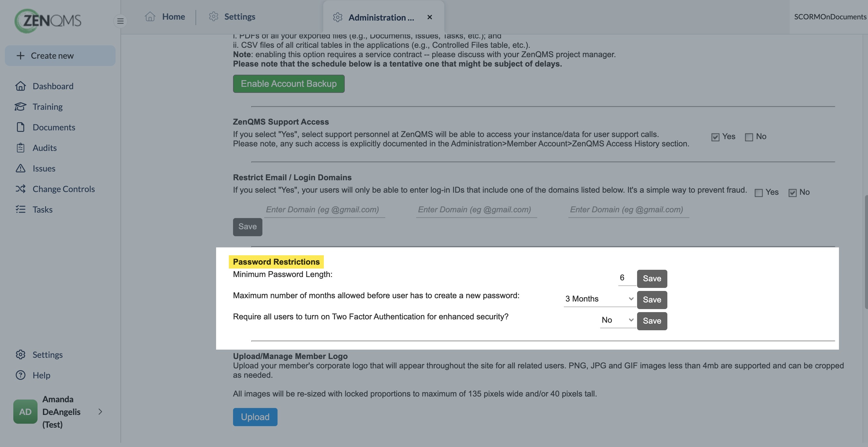Open the Dashboard home icon in sidebar
This screenshot has height=447, width=868.
point(21,86)
